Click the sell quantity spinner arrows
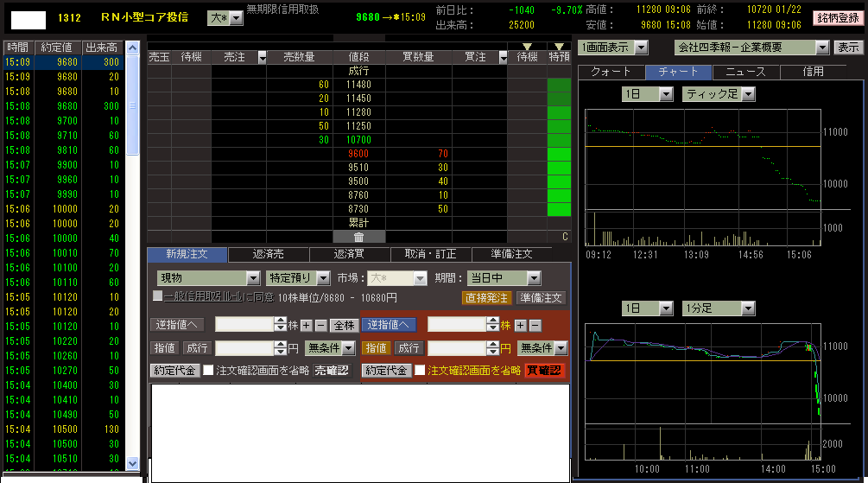The width and height of the screenshot is (868, 483). (280, 325)
